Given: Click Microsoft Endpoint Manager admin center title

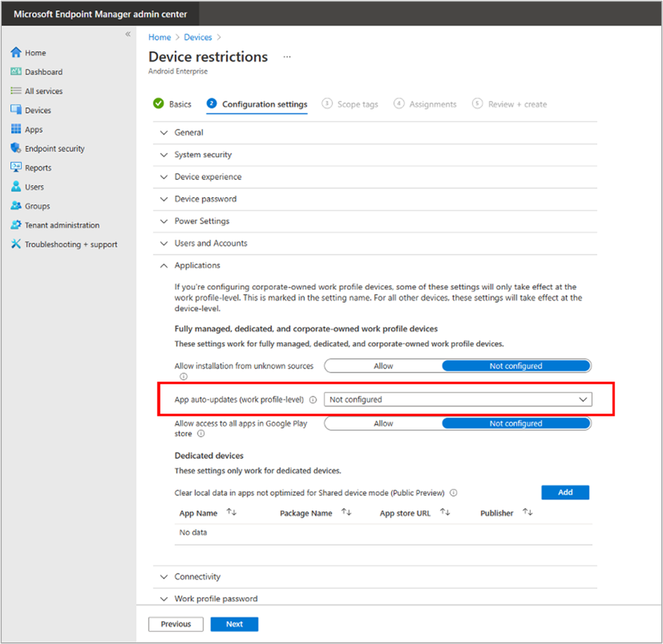Looking at the screenshot, I should tap(100, 15).
